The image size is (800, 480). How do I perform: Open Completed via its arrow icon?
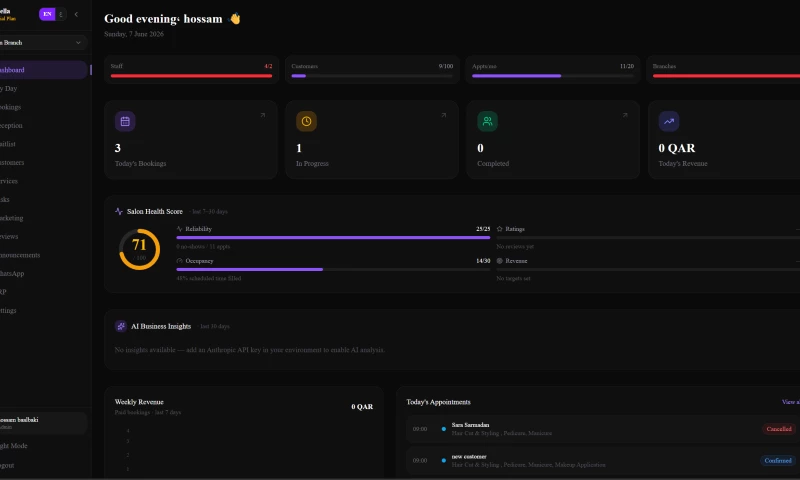pyautogui.click(x=625, y=115)
